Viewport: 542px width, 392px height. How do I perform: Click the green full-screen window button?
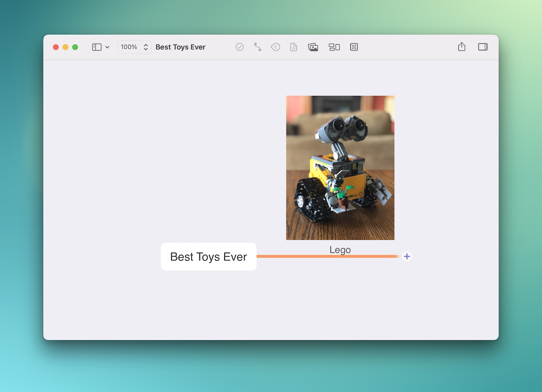pyautogui.click(x=75, y=47)
